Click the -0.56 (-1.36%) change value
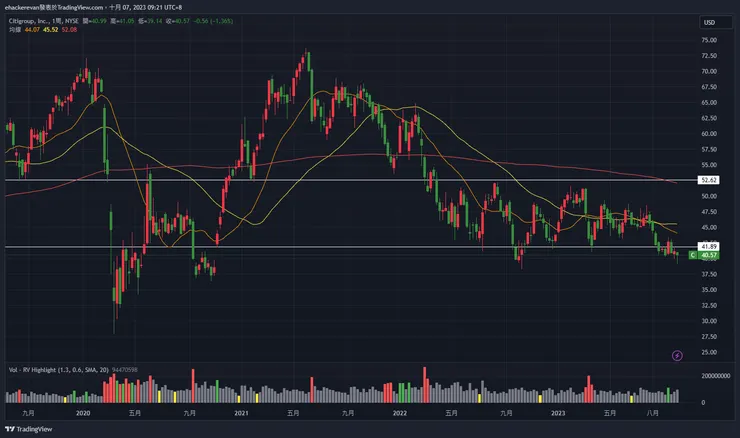 (213, 21)
